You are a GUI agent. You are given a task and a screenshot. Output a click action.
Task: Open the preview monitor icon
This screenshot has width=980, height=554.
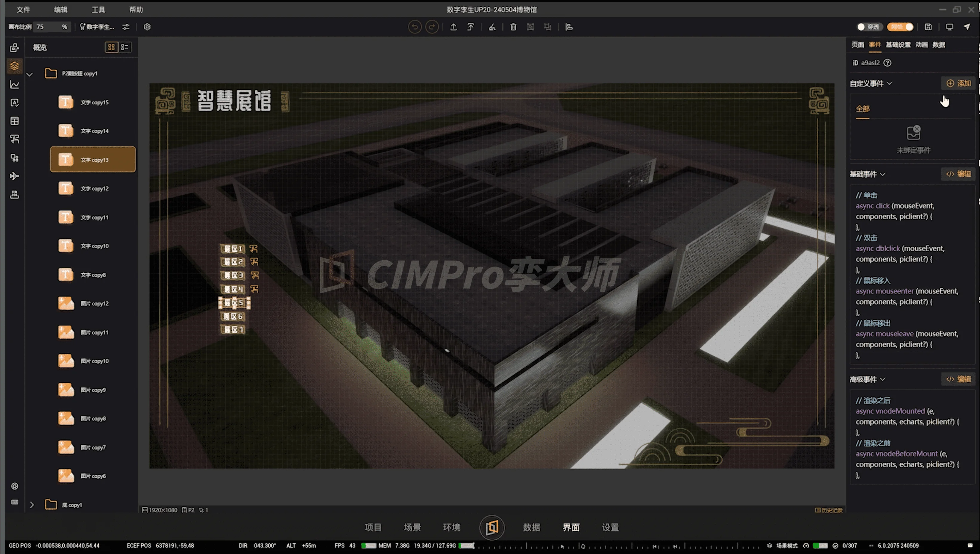[x=949, y=27]
